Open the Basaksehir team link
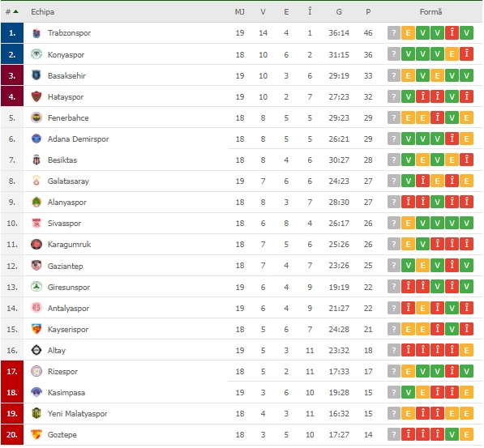 click(x=66, y=75)
